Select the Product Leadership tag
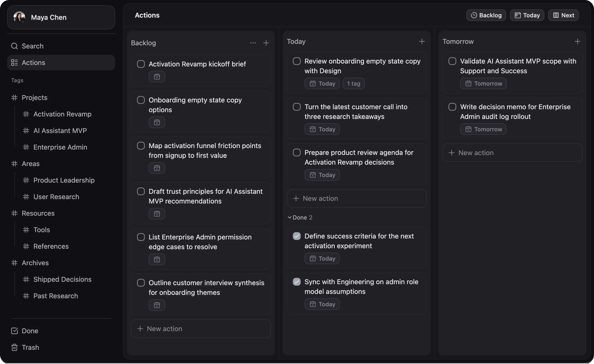This screenshot has height=364, width=594. (x=64, y=180)
